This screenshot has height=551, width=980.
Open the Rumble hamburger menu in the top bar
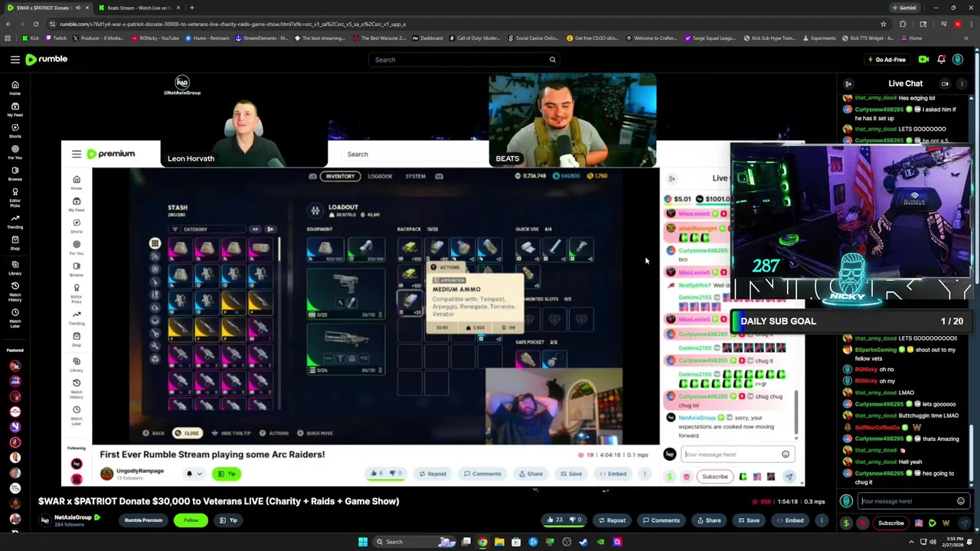coord(15,59)
